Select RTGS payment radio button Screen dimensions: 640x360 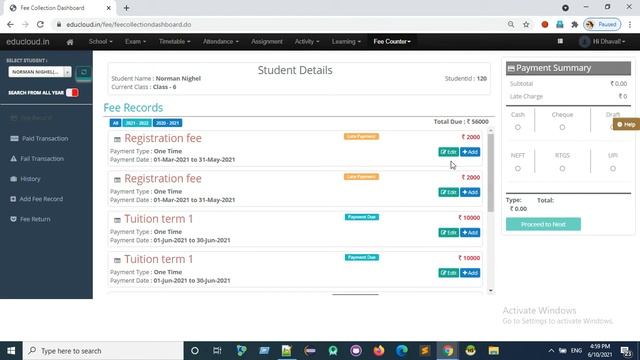pos(562,168)
